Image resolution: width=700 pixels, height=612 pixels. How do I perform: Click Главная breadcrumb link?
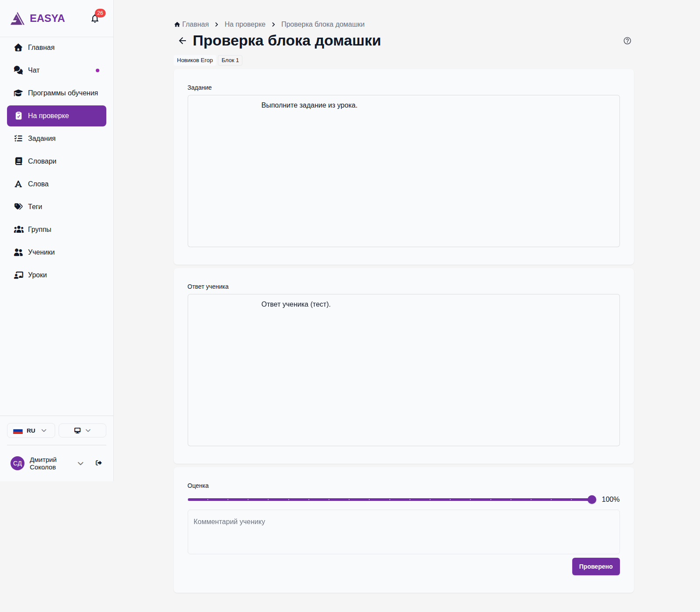click(195, 24)
